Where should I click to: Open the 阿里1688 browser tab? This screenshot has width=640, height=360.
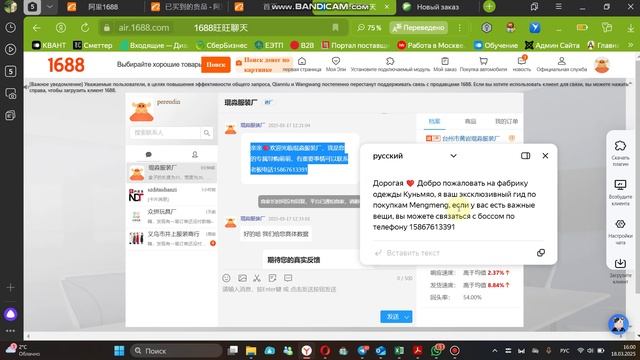pos(103,7)
